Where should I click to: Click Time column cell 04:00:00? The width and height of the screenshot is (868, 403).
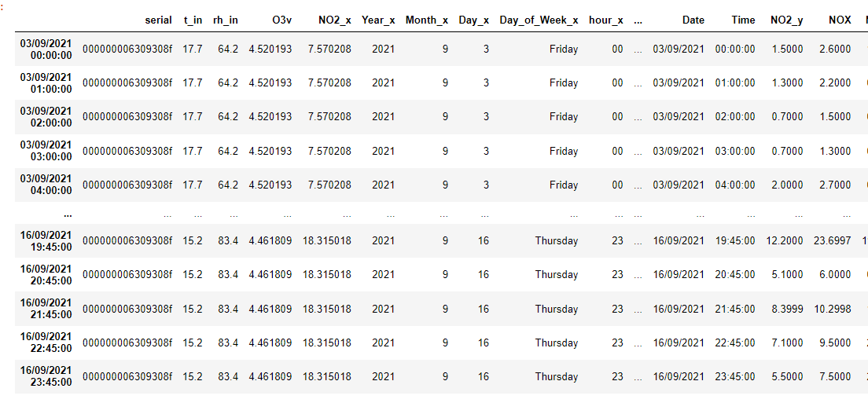[735, 185]
